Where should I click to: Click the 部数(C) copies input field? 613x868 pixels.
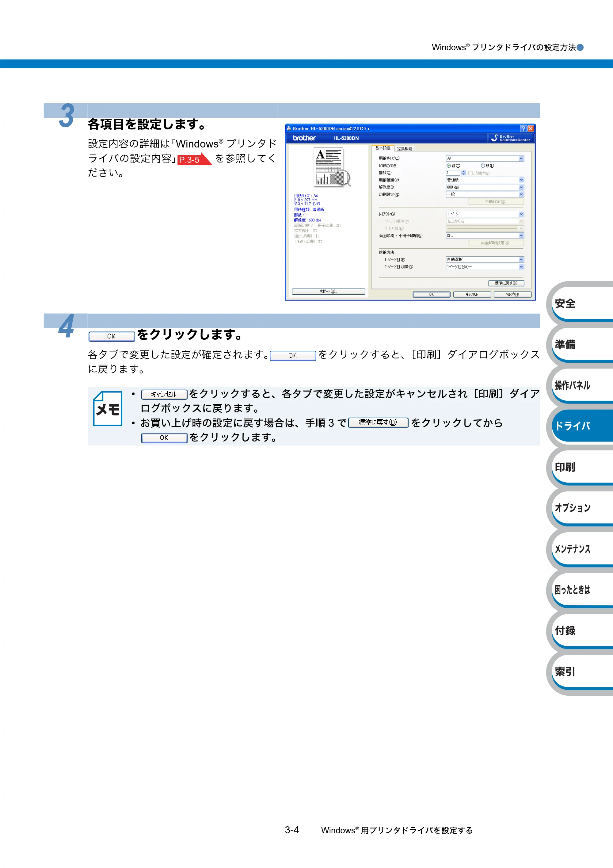click(453, 173)
